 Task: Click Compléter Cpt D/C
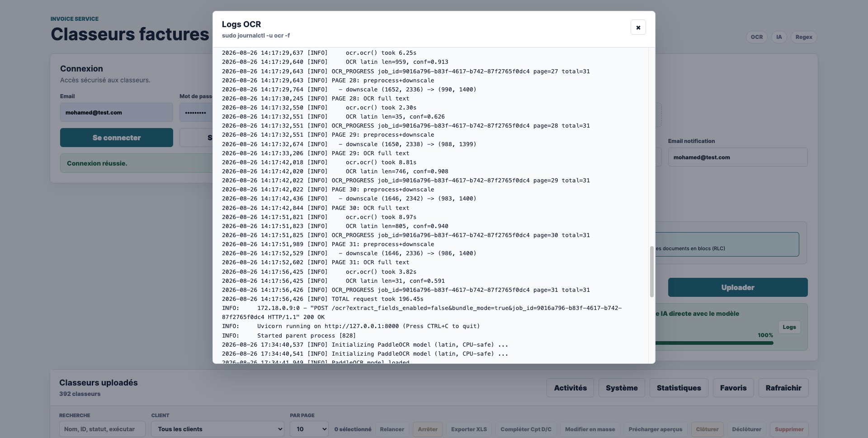point(526,429)
